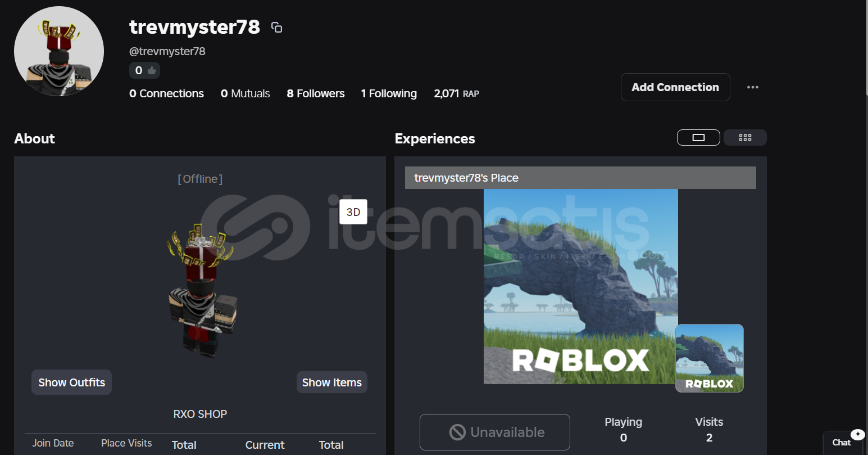Viewport: 868px width, 455px height.
Task: Open the 8 Followers list
Action: (x=316, y=93)
